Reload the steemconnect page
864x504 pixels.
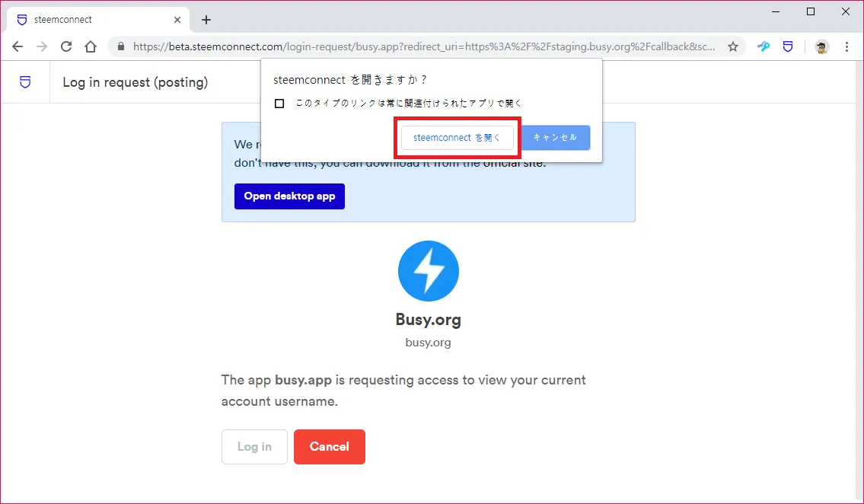click(x=66, y=46)
